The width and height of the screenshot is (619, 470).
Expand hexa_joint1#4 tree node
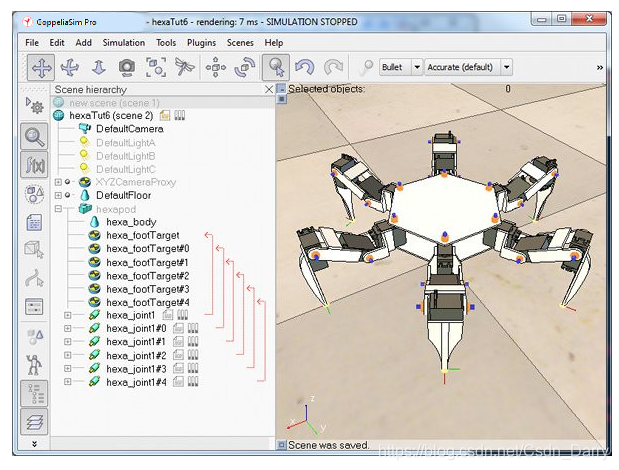click(x=68, y=382)
